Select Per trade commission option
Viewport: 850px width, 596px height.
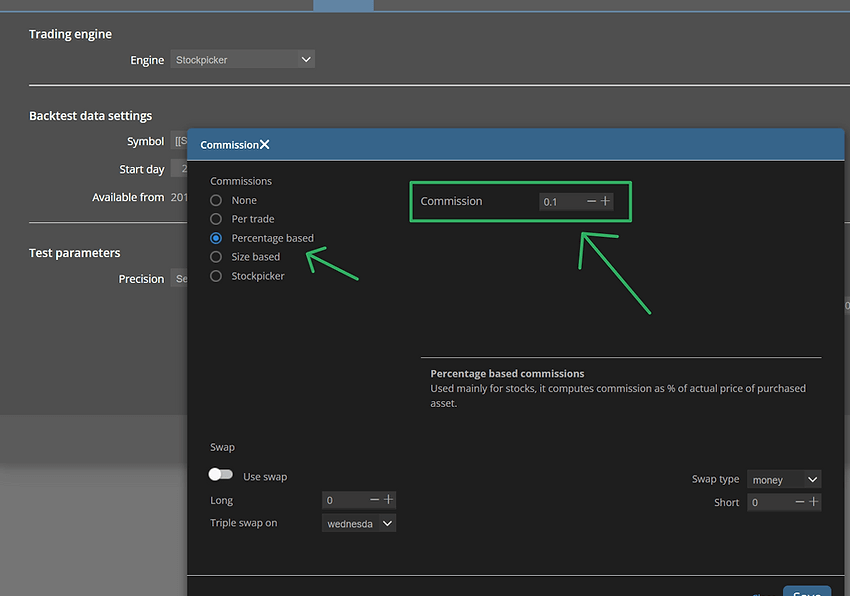216,219
